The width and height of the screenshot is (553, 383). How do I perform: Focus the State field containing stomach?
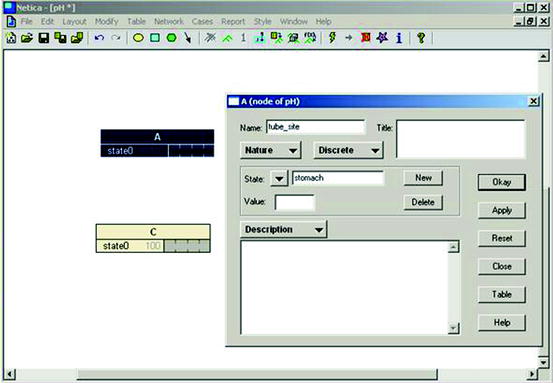click(338, 178)
